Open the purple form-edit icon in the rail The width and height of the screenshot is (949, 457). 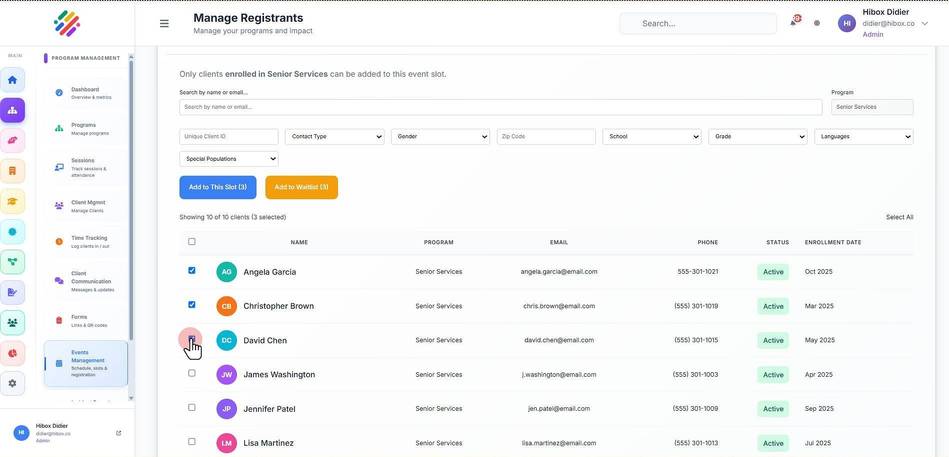point(12,292)
